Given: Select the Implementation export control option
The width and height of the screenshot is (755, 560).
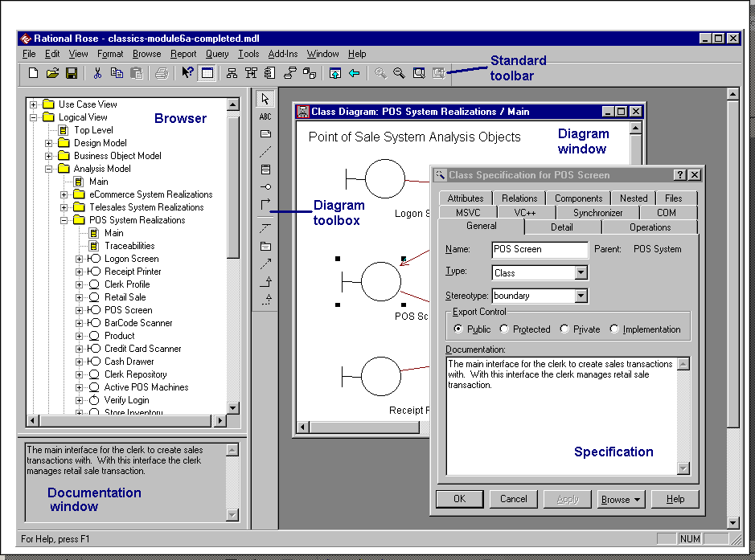Looking at the screenshot, I should pos(614,329).
